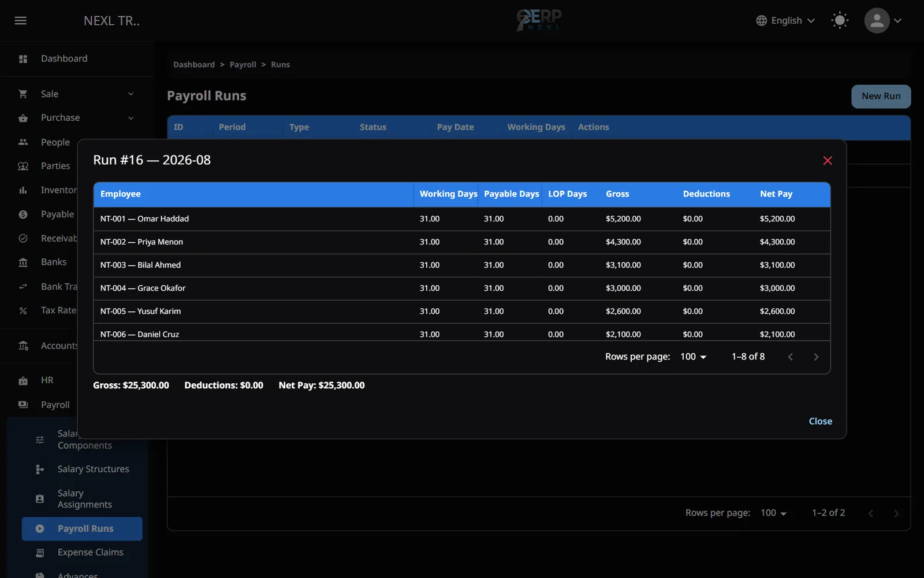Click the Purchase basket icon
Image resolution: width=924 pixels, height=578 pixels.
tap(23, 118)
